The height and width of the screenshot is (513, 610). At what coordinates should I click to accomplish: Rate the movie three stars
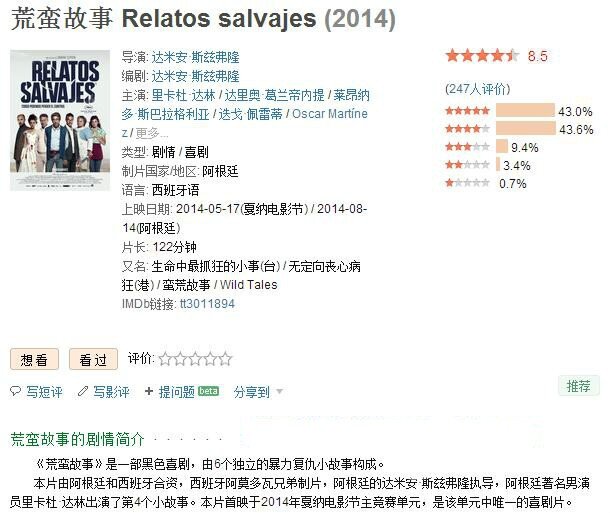point(195,359)
